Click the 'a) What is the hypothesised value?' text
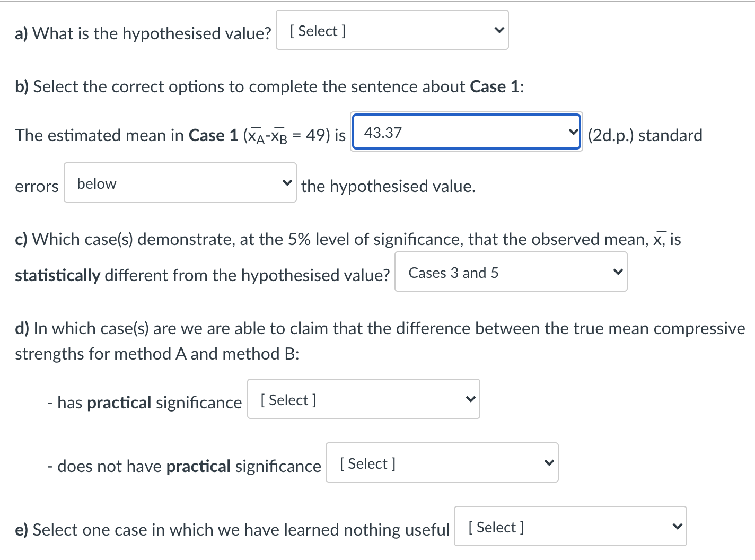Screen dimensions: 755x560 [143, 33]
